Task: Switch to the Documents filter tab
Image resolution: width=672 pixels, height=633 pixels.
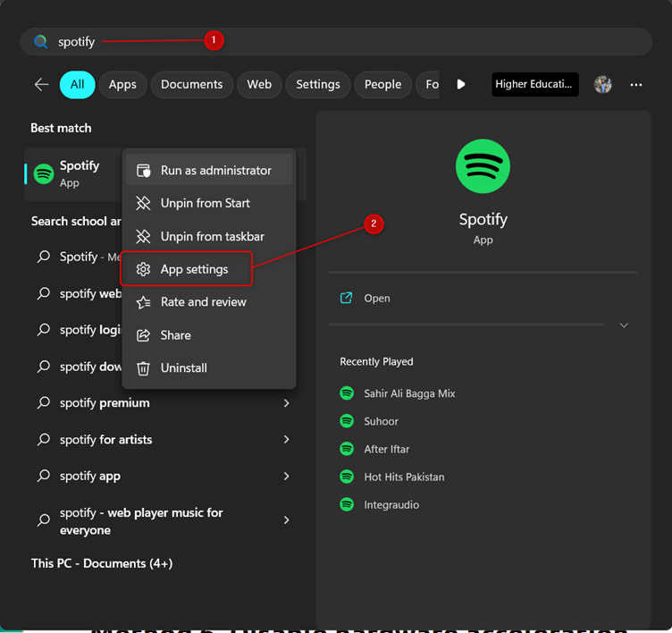Action: (x=191, y=84)
